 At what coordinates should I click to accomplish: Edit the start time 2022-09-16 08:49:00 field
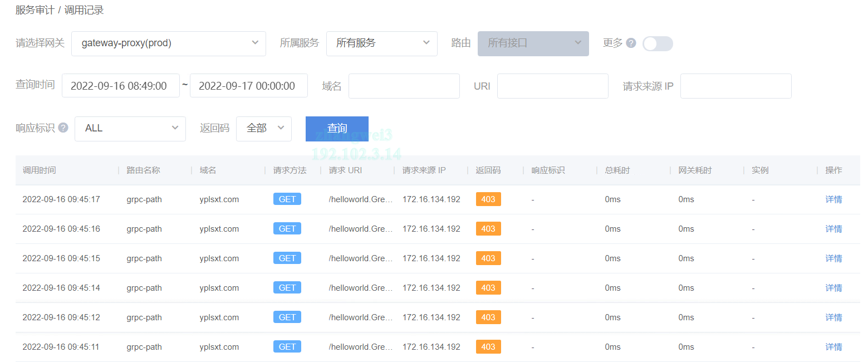pos(120,86)
